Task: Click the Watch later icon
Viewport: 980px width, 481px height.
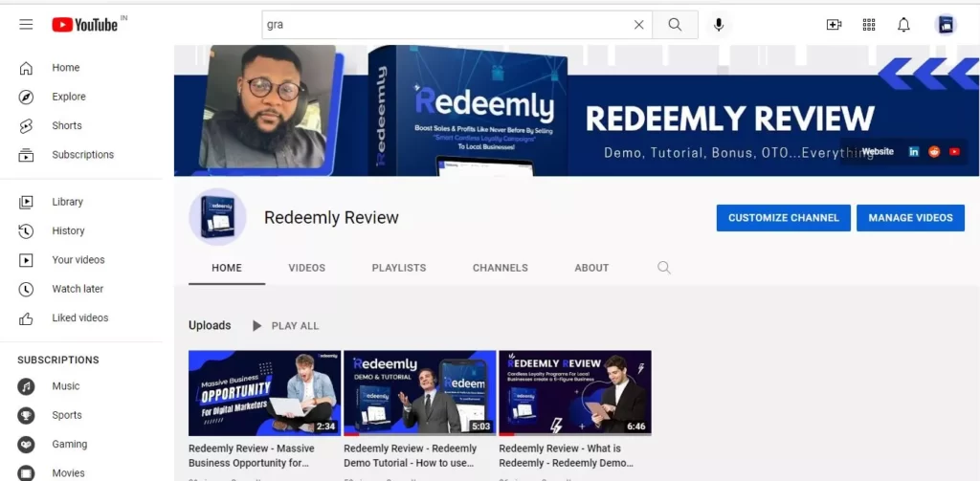Action: [26, 289]
